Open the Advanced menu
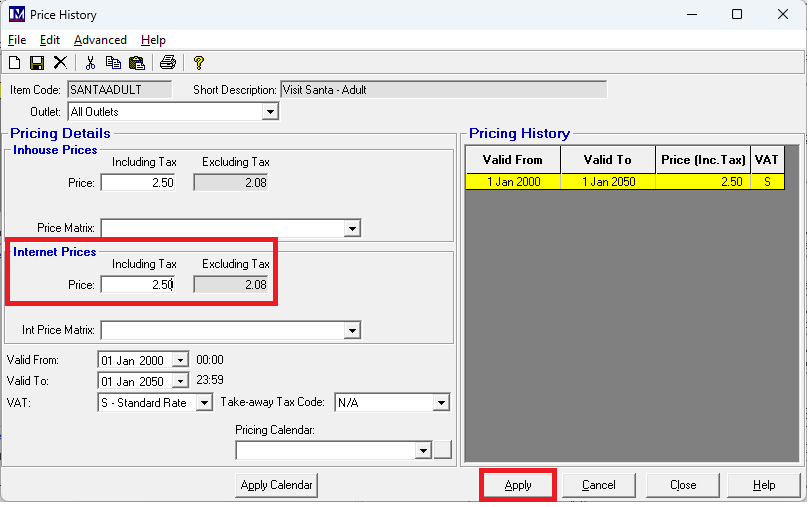 click(100, 40)
